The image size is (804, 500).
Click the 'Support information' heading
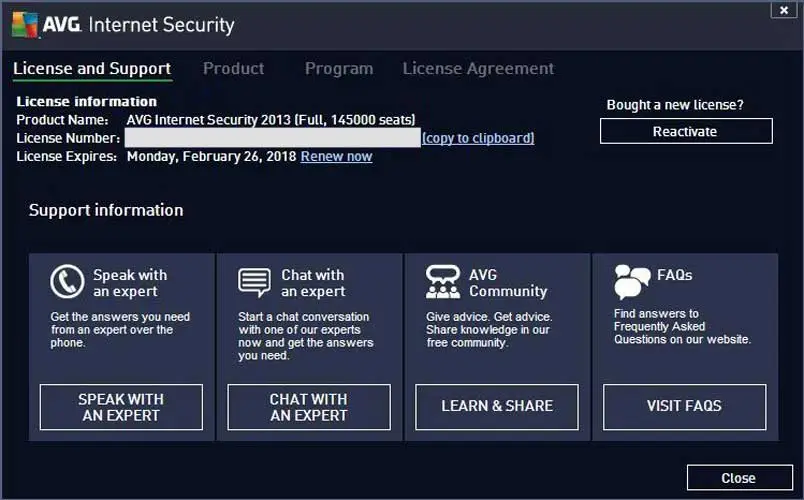click(x=106, y=210)
